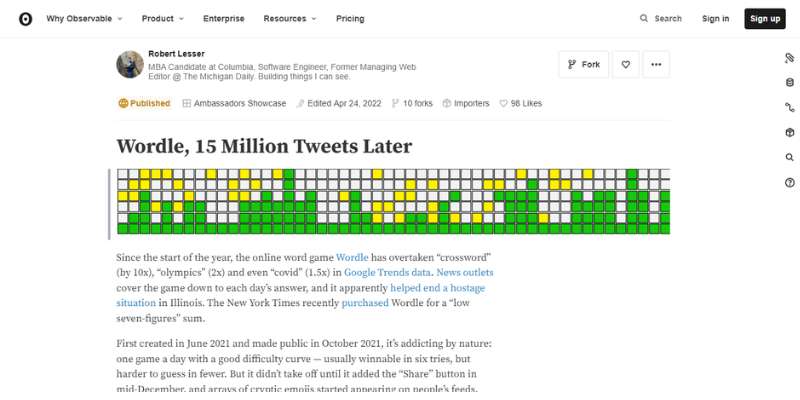Screen dimensions: 800x400
Task: Click a yellow tile in Wordle grid
Action: click(x=145, y=173)
